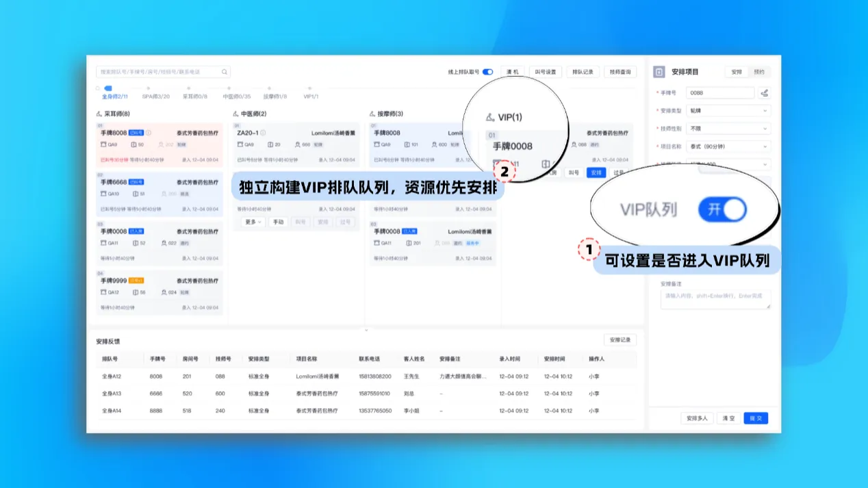
Task: Select the 项目名称 泰式（90分钟）selector
Action: click(728, 146)
